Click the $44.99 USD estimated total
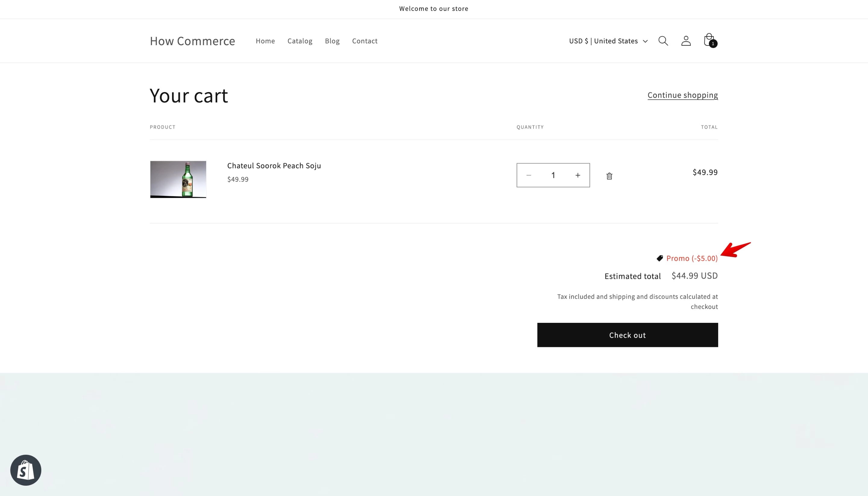 (694, 276)
